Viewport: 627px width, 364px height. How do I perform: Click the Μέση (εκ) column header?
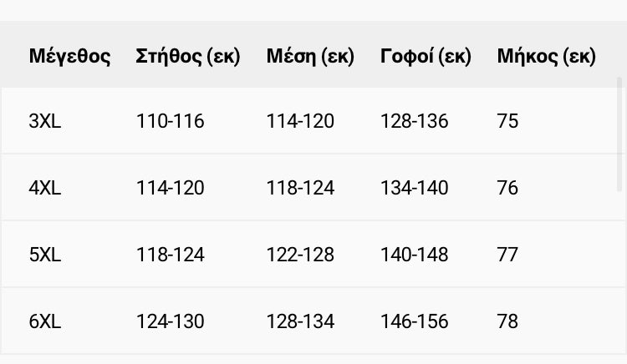(x=310, y=57)
